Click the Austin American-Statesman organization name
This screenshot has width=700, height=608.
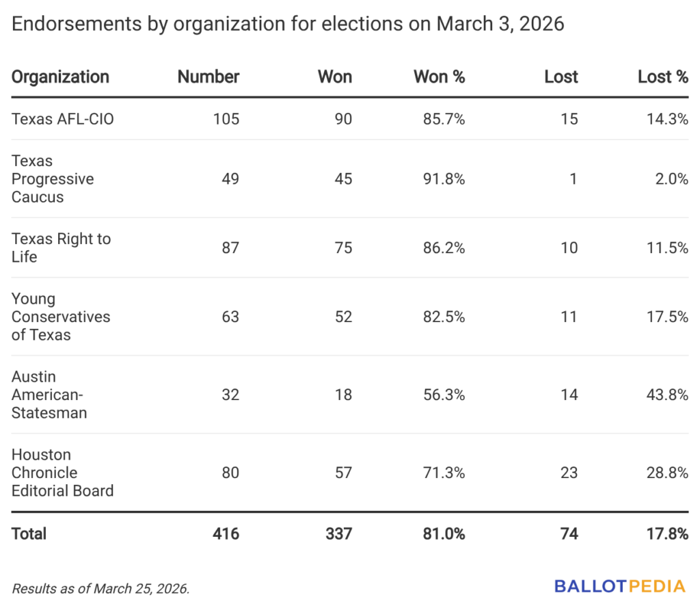click(49, 395)
